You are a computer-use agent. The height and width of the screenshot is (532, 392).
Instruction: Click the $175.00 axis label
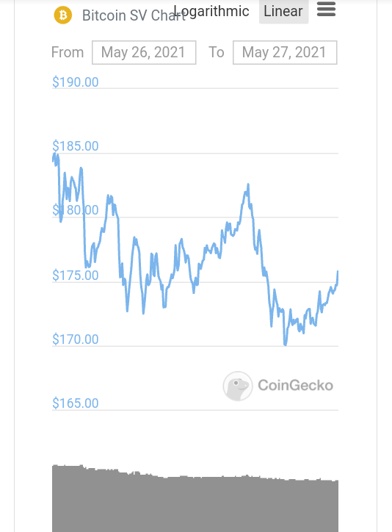75,275
